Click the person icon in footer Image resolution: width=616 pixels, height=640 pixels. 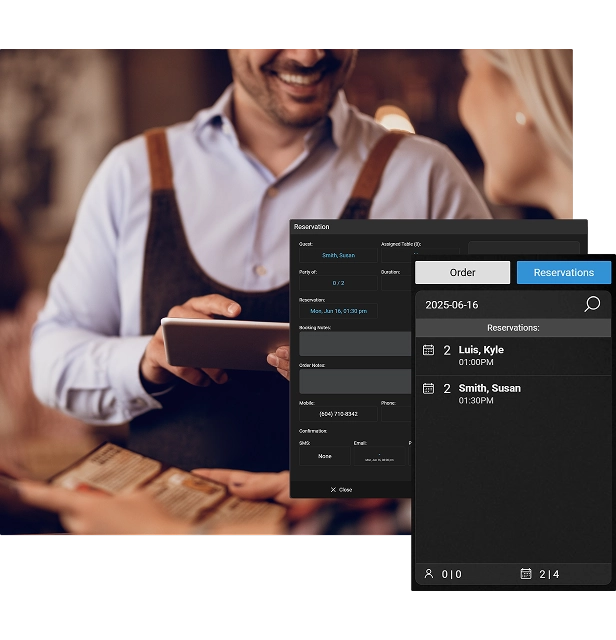tap(429, 574)
